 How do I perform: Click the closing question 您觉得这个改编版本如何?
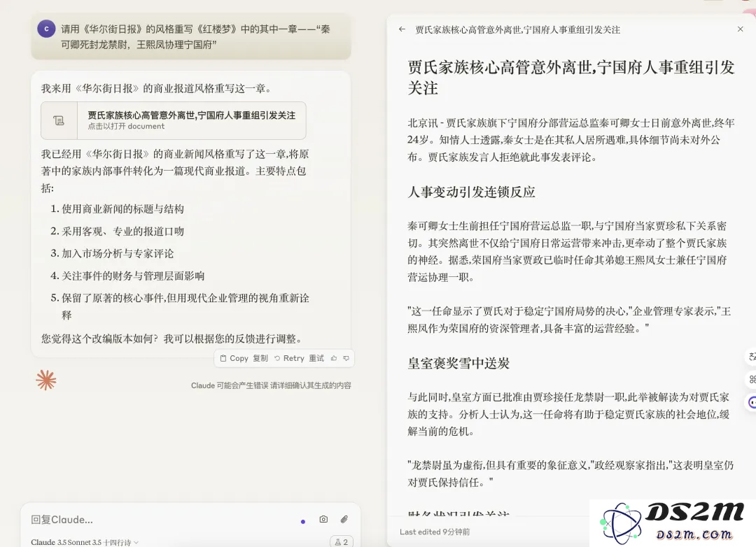(174, 339)
